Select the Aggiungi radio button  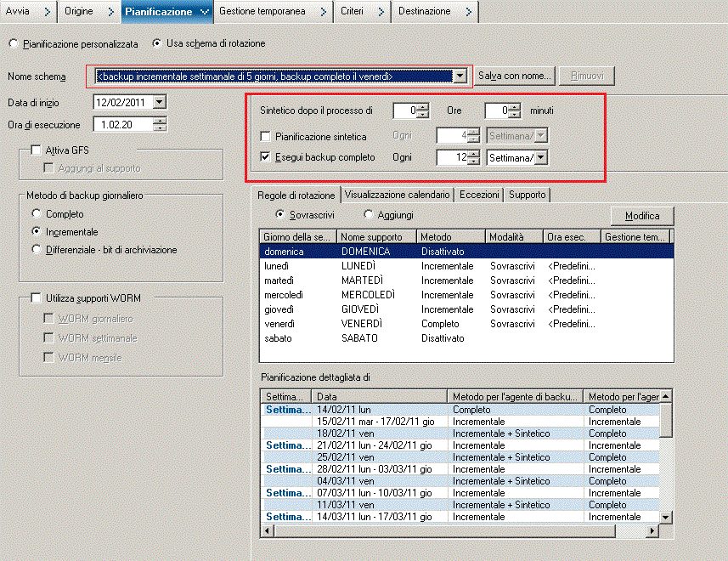click(369, 215)
